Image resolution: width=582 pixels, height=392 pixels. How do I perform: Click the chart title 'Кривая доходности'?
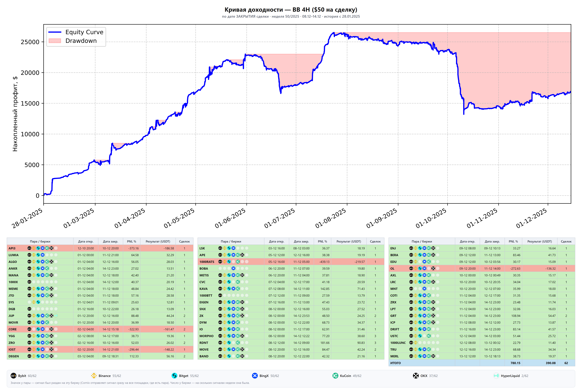click(254, 10)
